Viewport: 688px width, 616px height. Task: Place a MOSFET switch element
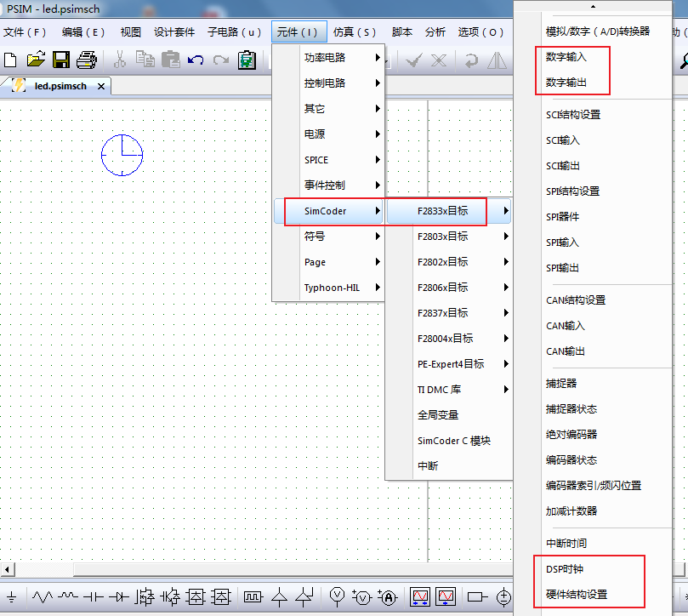pos(145,597)
